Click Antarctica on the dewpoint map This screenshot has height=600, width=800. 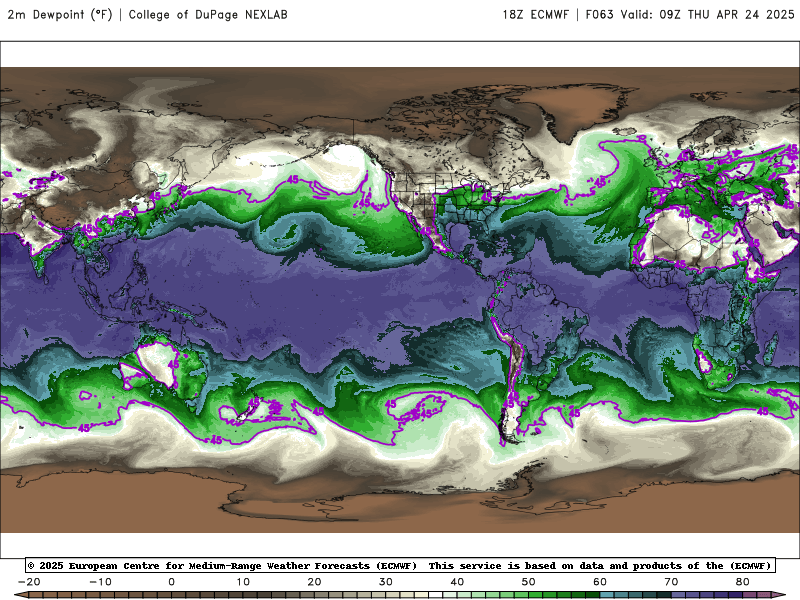coord(398,497)
